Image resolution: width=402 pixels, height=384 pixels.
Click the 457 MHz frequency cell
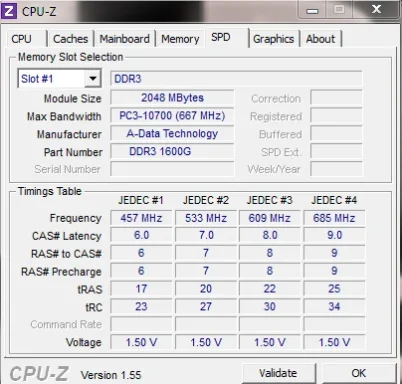tap(141, 218)
